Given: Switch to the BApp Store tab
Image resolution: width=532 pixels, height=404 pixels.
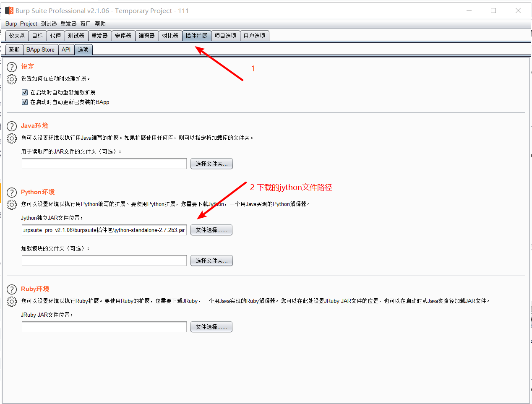Looking at the screenshot, I should [x=40, y=49].
